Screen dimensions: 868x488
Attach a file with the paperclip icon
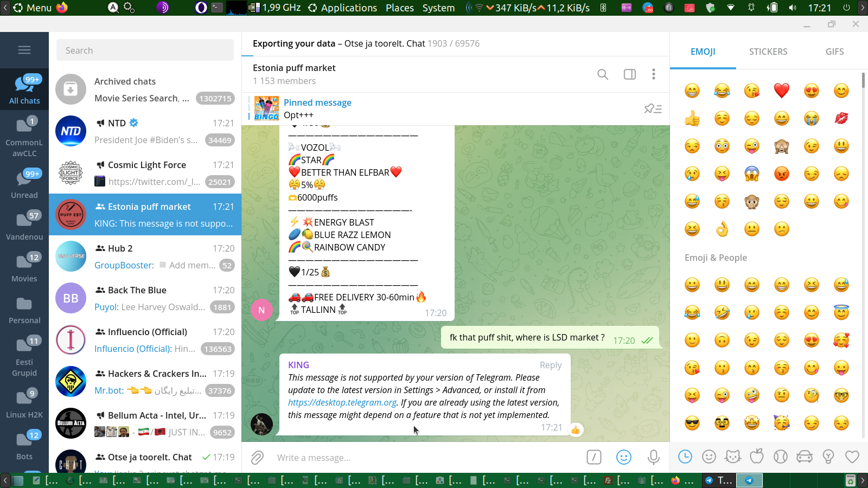257,458
